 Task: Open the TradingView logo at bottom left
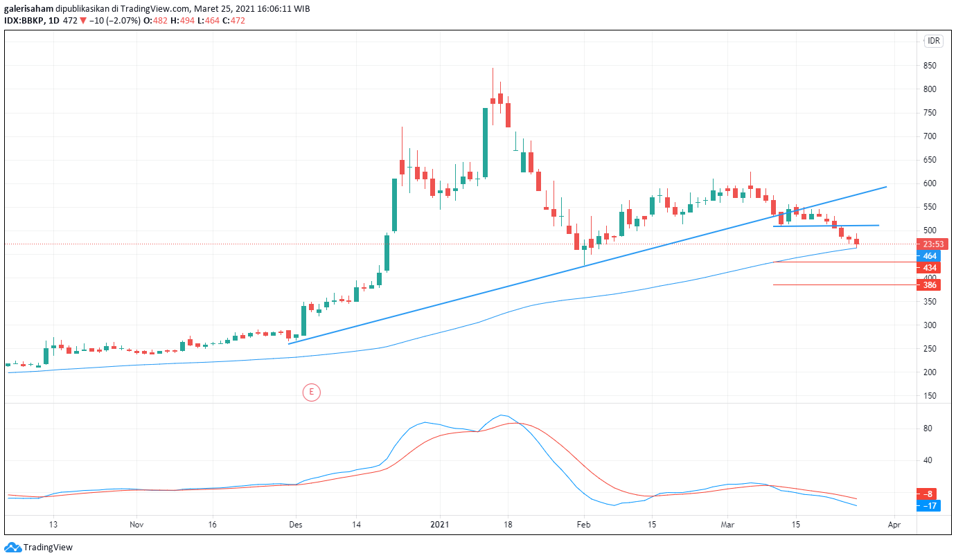click(38, 548)
